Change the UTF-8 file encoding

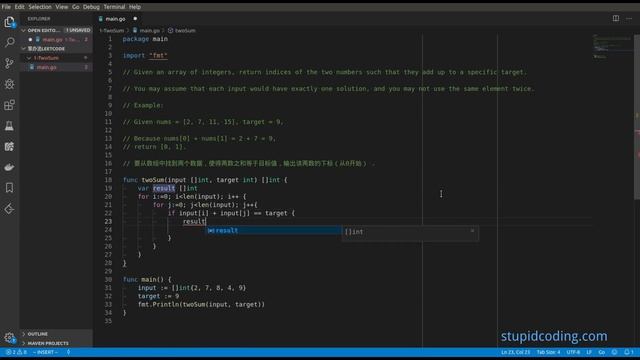pyautogui.click(x=573, y=352)
